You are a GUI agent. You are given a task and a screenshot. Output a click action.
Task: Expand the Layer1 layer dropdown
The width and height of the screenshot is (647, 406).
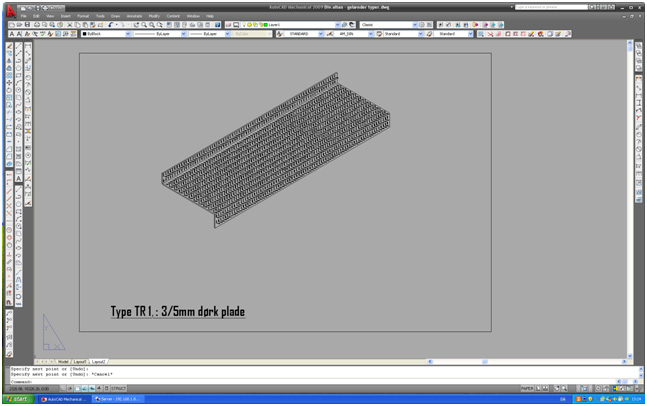pos(337,25)
